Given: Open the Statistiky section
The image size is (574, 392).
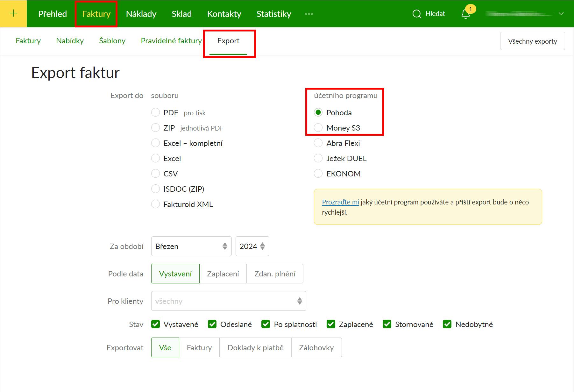Looking at the screenshot, I should 274,14.
